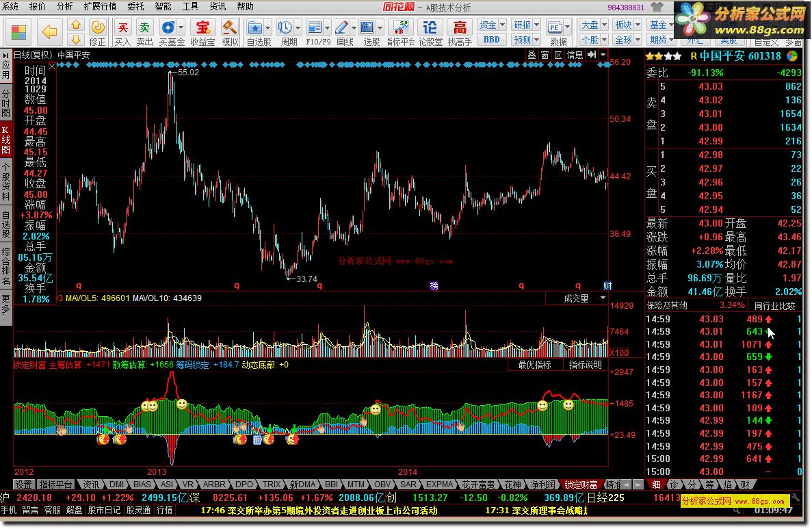Select the EXPMA indicator tab
Image resolution: width=812 pixels, height=529 pixels.
point(439,485)
